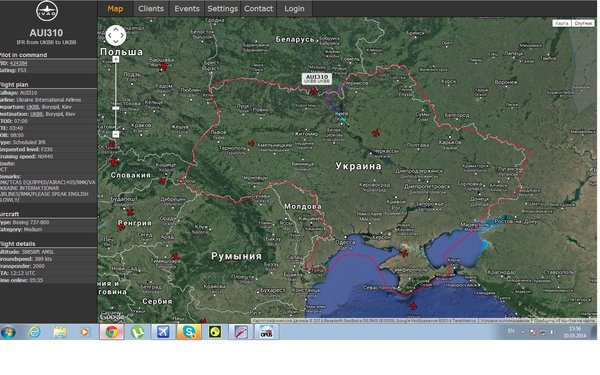Pan the map left with the pan control

pos(109,36)
